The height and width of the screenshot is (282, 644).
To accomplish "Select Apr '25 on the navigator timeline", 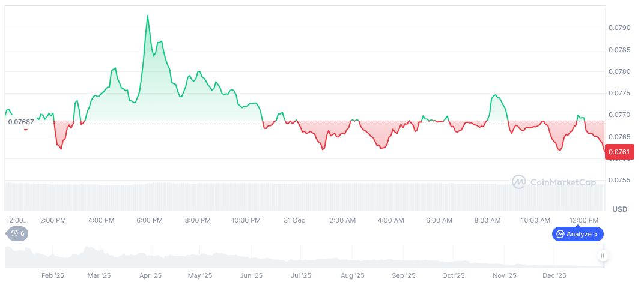I will pos(150,275).
